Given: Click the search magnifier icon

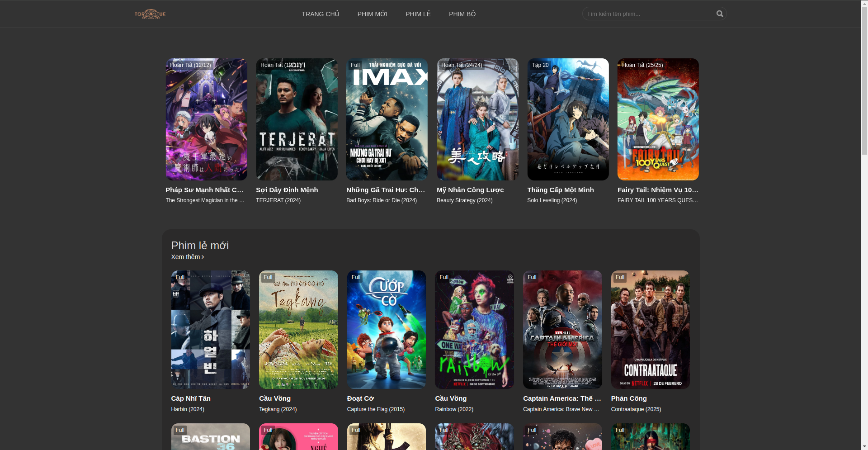Looking at the screenshot, I should pyautogui.click(x=720, y=14).
